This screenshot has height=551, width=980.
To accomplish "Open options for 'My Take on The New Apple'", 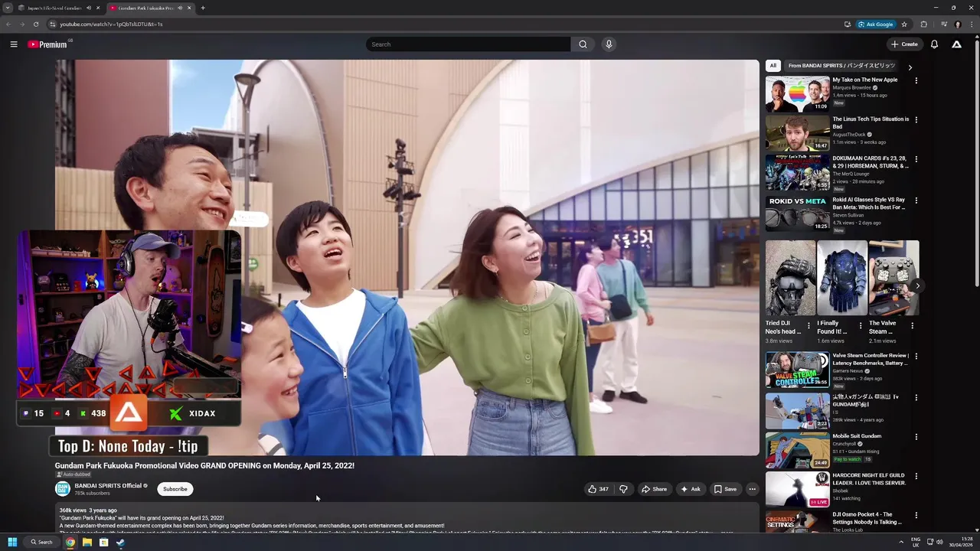I will click(x=916, y=80).
